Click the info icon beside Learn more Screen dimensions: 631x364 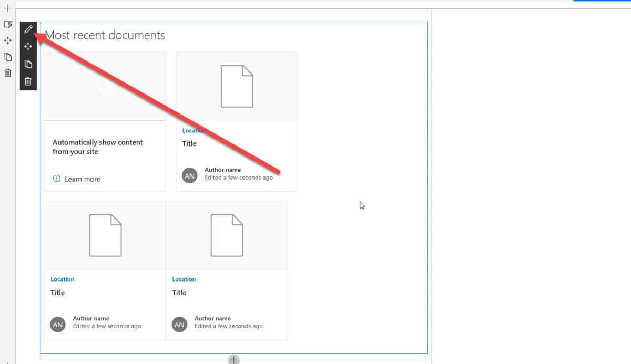[x=56, y=179]
